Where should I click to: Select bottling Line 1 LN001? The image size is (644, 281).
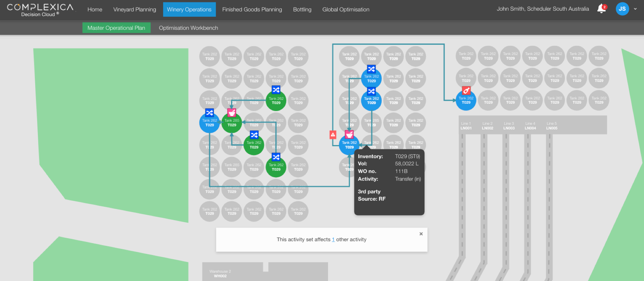[466, 126]
